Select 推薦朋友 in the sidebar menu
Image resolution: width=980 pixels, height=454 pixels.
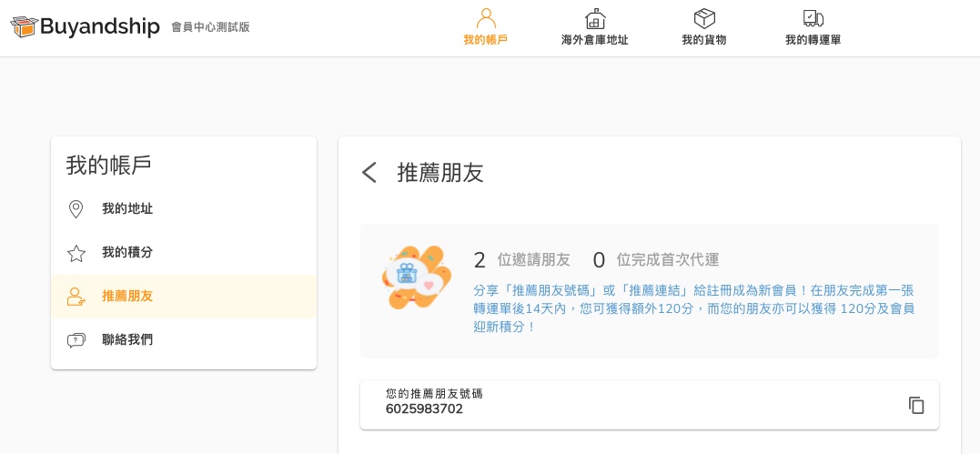click(x=184, y=297)
